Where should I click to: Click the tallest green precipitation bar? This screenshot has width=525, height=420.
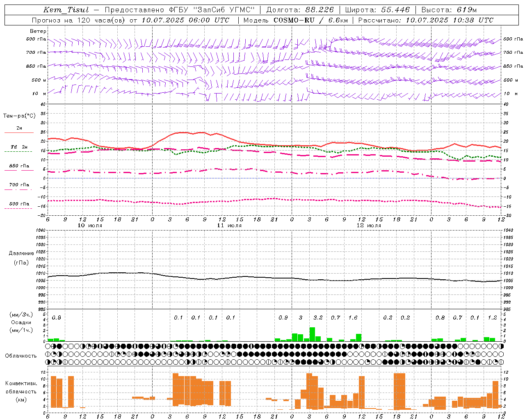(312, 334)
